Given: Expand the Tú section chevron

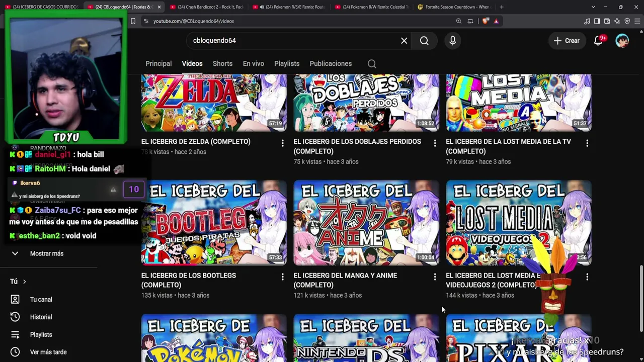Looking at the screenshot, I should [24, 282].
